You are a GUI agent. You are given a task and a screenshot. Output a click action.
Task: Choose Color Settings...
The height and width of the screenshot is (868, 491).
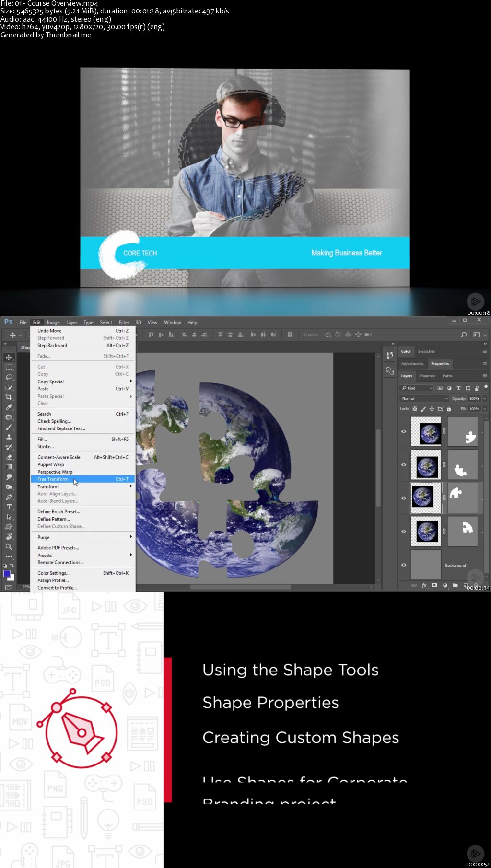coord(82,573)
